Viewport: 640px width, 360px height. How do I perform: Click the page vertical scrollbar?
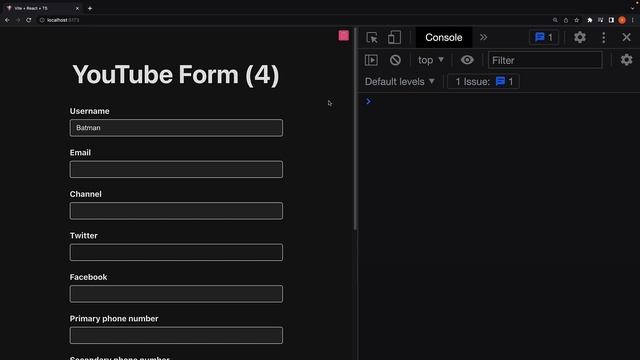point(356,130)
